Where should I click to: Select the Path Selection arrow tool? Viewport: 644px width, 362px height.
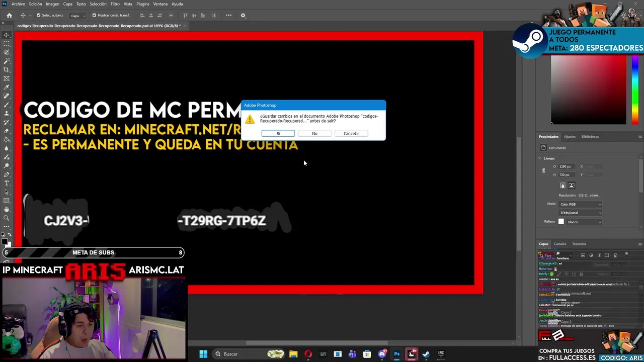pyautogui.click(x=7, y=192)
